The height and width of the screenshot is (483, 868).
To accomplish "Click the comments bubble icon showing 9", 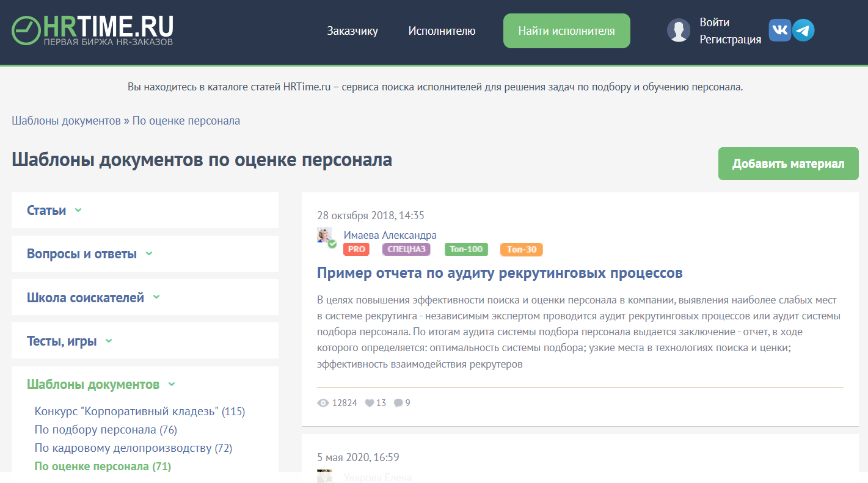I will point(398,402).
